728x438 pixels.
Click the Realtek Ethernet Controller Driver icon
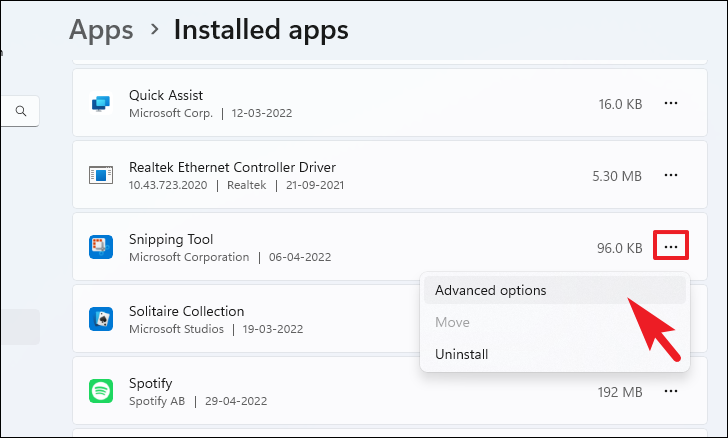pyautogui.click(x=101, y=176)
